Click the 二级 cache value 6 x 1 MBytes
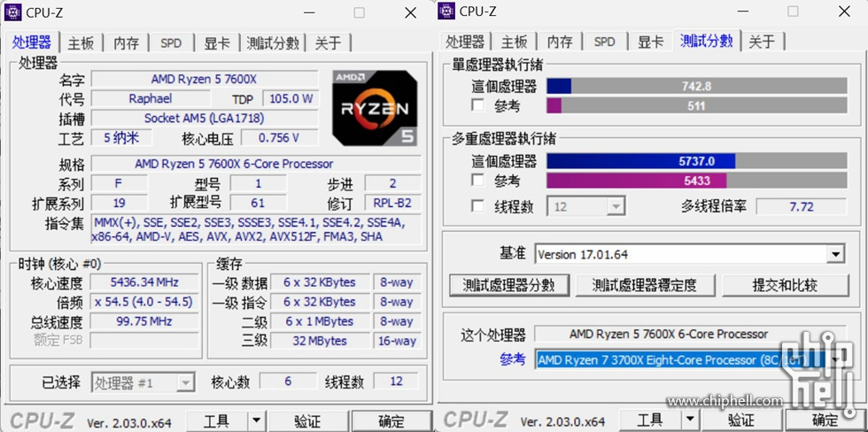This screenshot has height=432, width=868. click(x=320, y=321)
